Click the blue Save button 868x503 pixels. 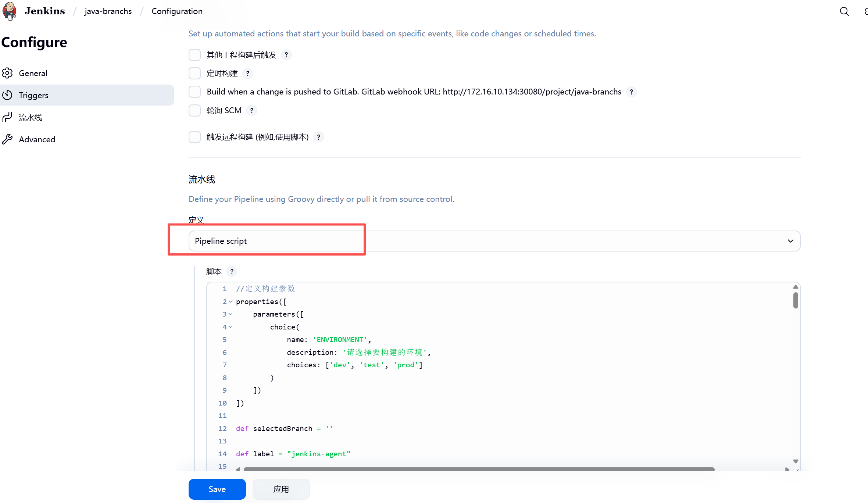pos(217,489)
